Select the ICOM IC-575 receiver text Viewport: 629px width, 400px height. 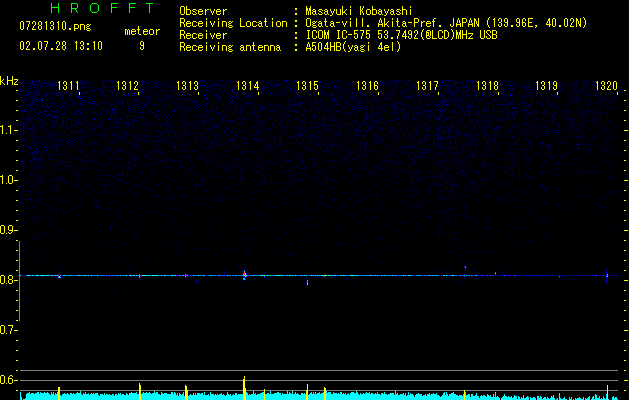(401, 35)
